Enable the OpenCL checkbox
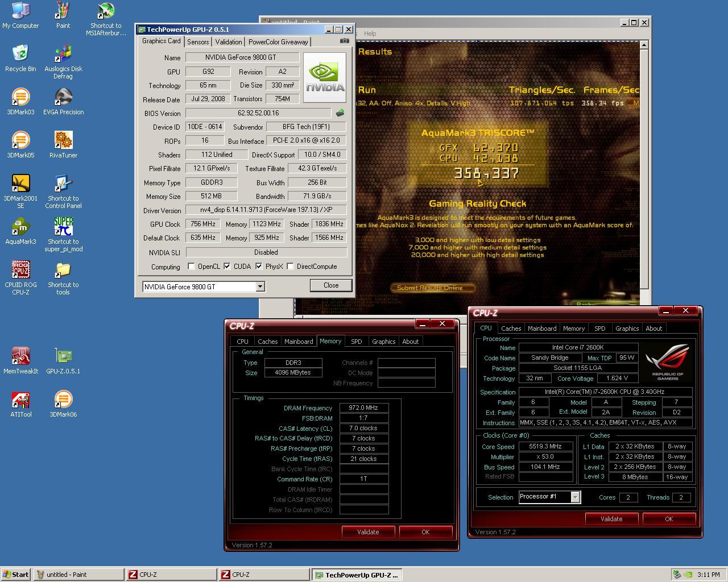Viewport: 728px width, 582px height. (x=191, y=266)
